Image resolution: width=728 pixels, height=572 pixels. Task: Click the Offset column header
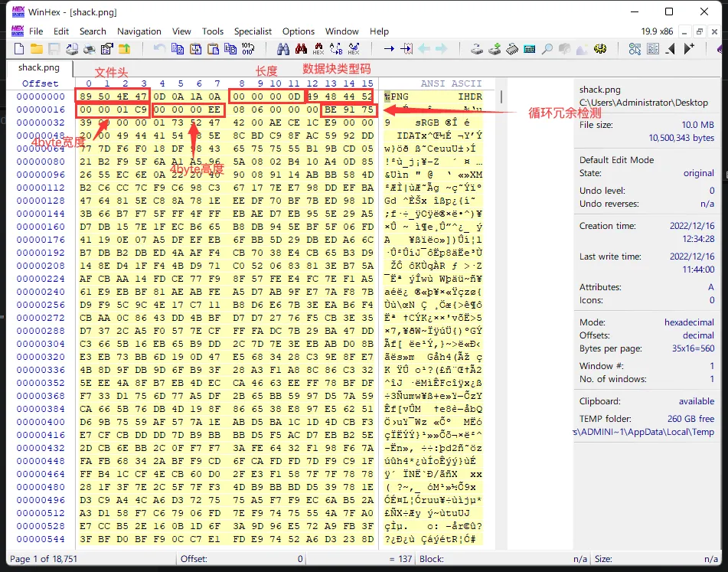pyautogui.click(x=40, y=83)
